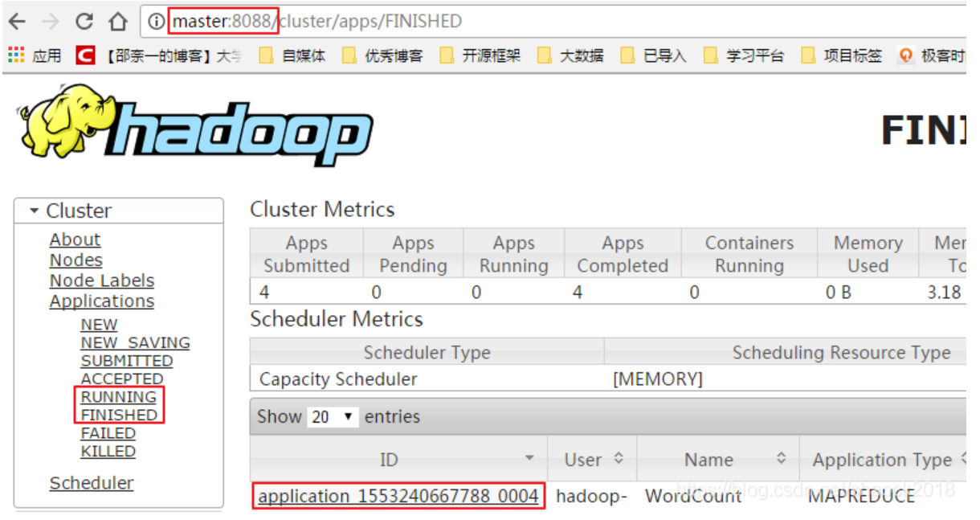Viewport: 980px width, 520px height.
Task: Sort the ID column with its arrow
Action: pos(529,459)
